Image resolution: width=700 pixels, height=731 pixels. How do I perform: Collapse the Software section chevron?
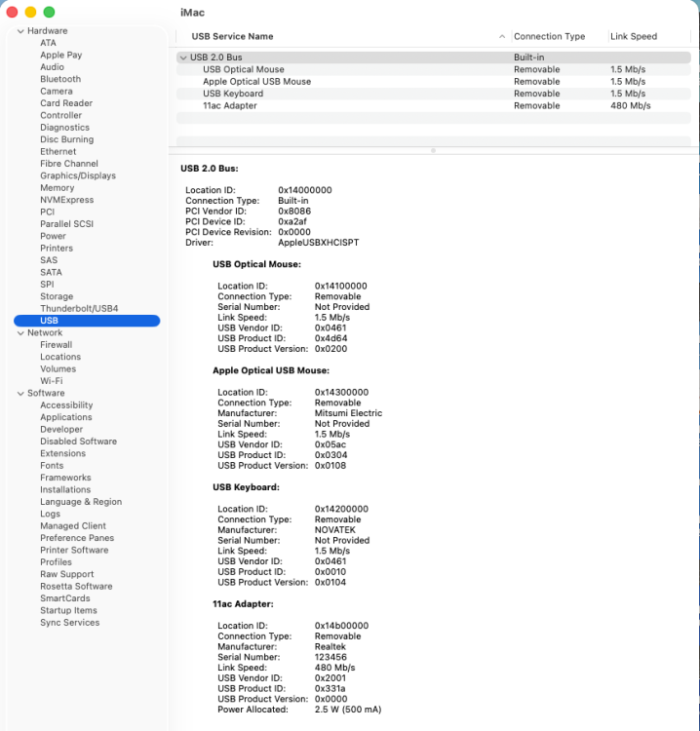(x=20, y=394)
